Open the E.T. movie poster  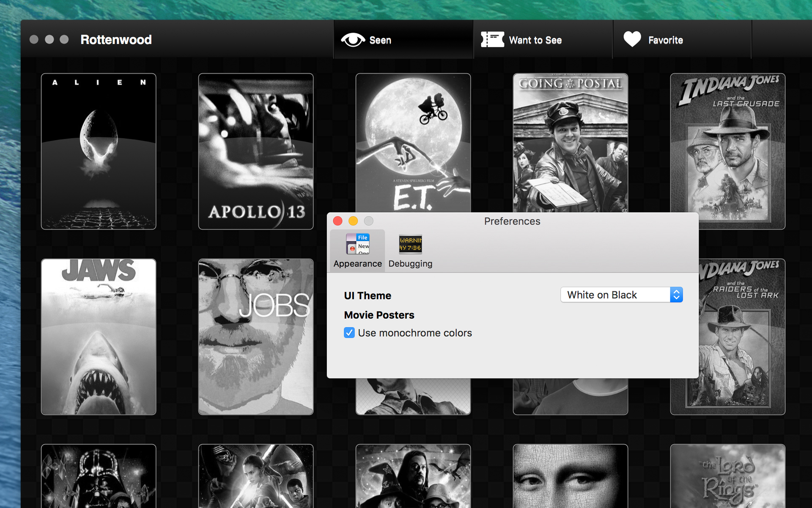click(x=413, y=143)
